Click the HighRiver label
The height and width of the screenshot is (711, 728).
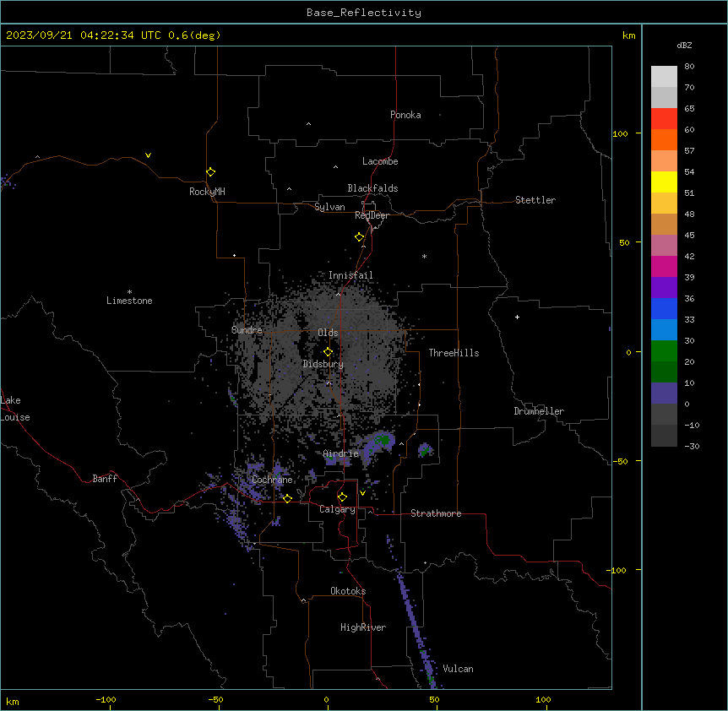click(363, 627)
